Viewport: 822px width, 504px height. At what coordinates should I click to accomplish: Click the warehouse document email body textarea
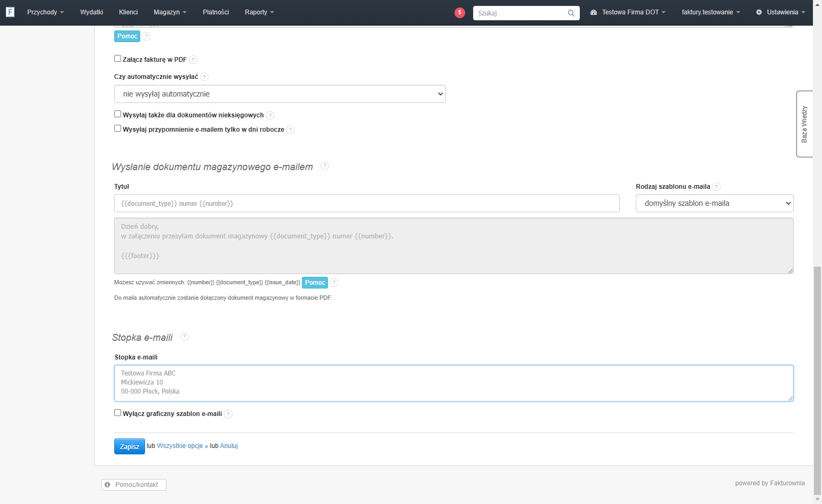454,246
